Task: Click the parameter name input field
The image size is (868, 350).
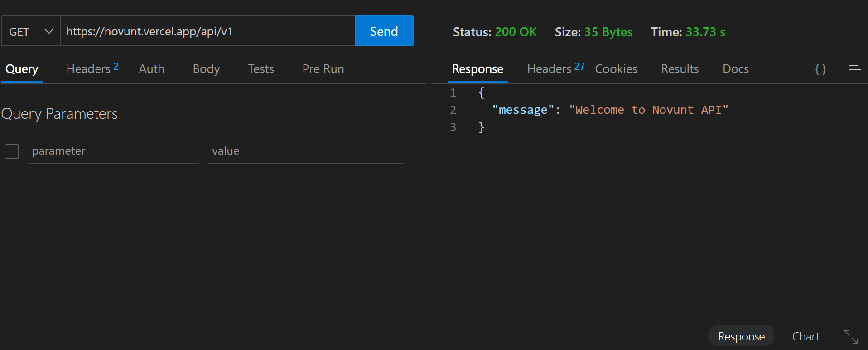Action: tap(114, 151)
